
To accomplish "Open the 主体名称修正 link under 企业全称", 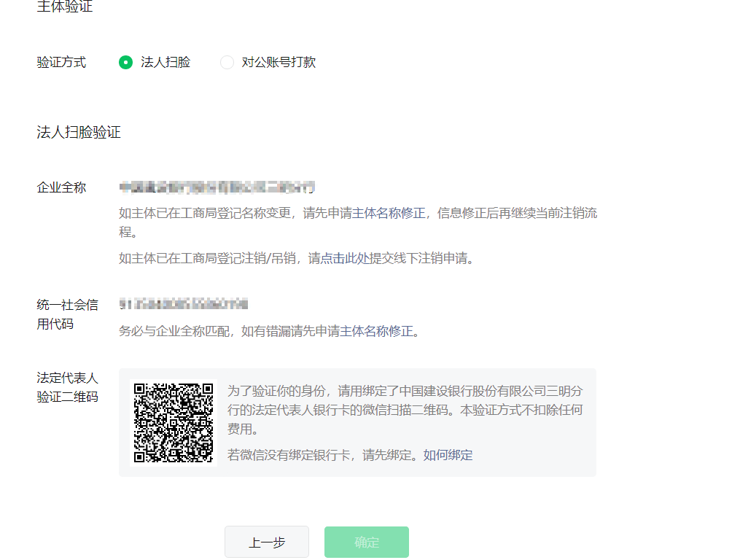I will pos(389,214).
